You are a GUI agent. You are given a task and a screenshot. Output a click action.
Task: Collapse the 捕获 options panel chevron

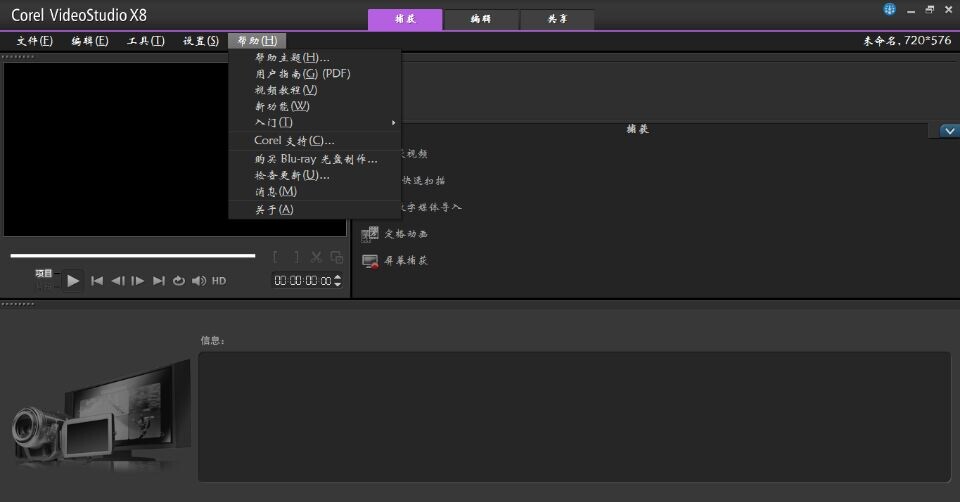(949, 130)
